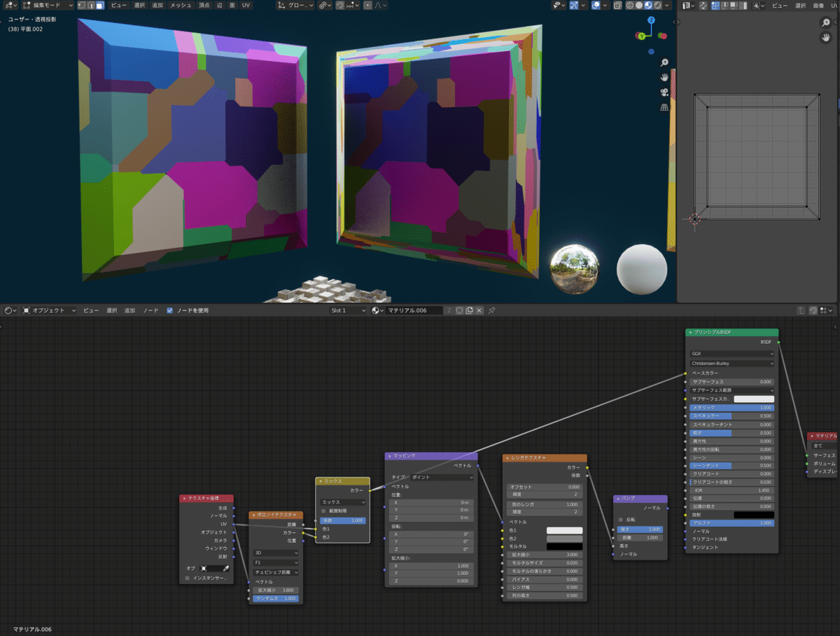Toggle インスタンサー checkbox in テクスチャ座標 node
The height and width of the screenshot is (636, 840).
187,578
